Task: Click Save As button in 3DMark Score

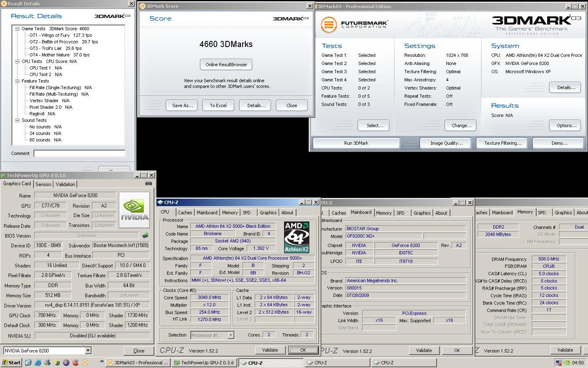Action: 182,105
